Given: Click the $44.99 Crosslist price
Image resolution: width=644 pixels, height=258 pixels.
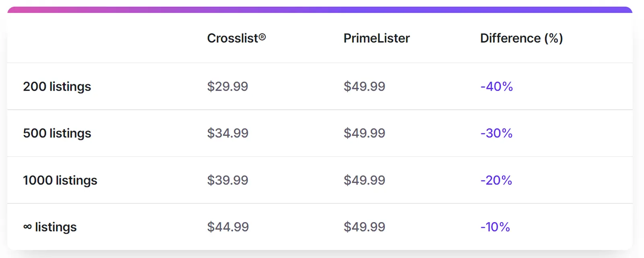Looking at the screenshot, I should (228, 227).
